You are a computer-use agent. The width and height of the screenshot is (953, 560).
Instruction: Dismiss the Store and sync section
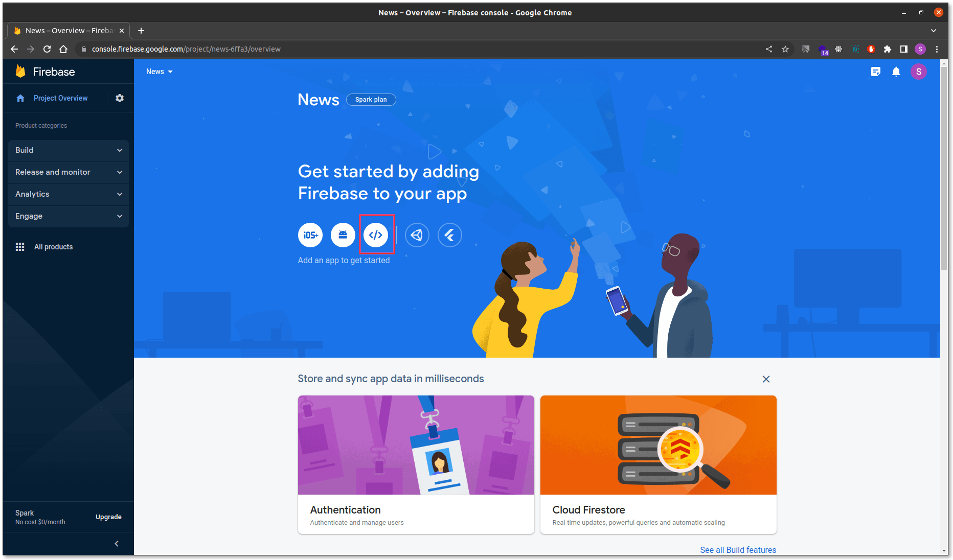(766, 379)
